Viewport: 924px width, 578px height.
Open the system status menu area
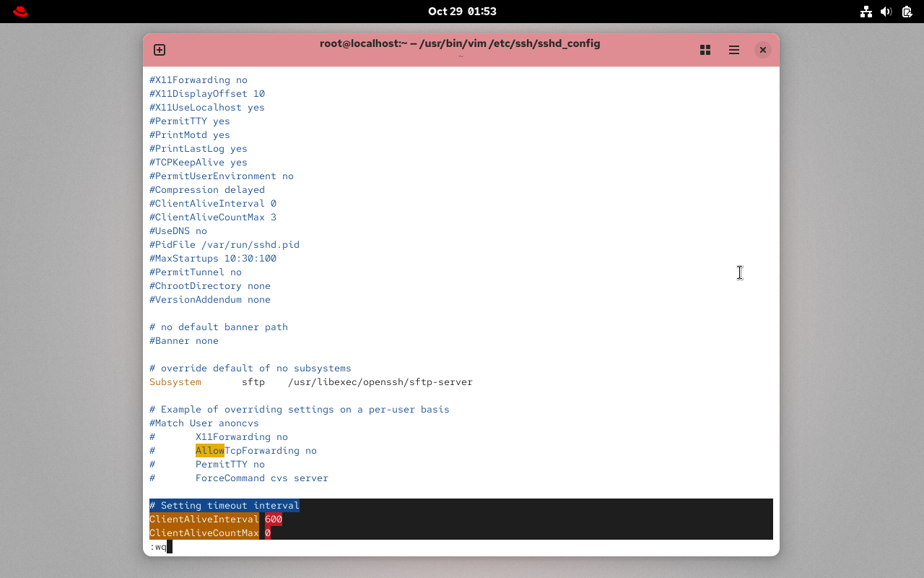(x=886, y=12)
